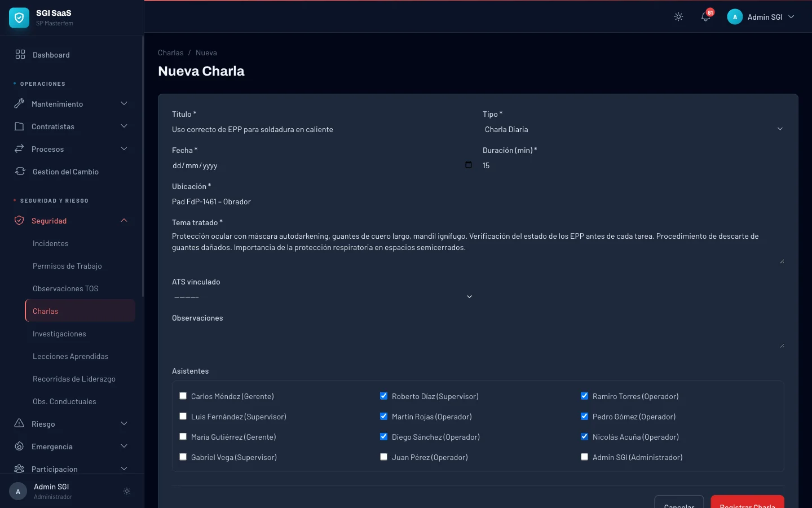Click the Gestion del Cambio cycle icon
This screenshot has width=812, height=508.
20,172
